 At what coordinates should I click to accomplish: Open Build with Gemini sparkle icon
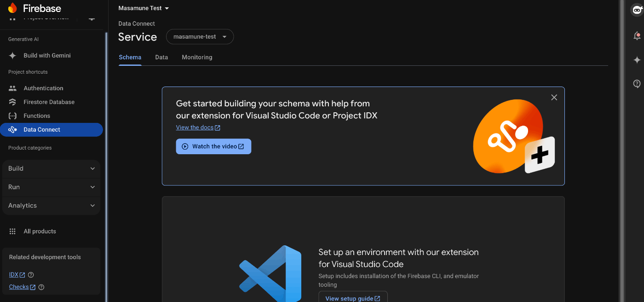13,55
